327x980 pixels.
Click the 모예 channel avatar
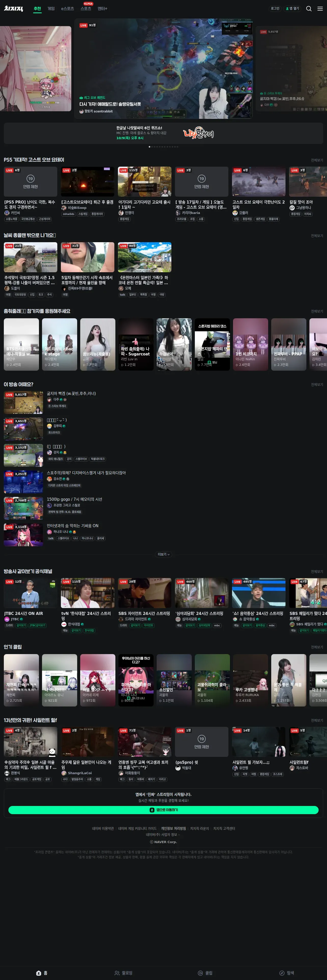[x=121, y=288]
